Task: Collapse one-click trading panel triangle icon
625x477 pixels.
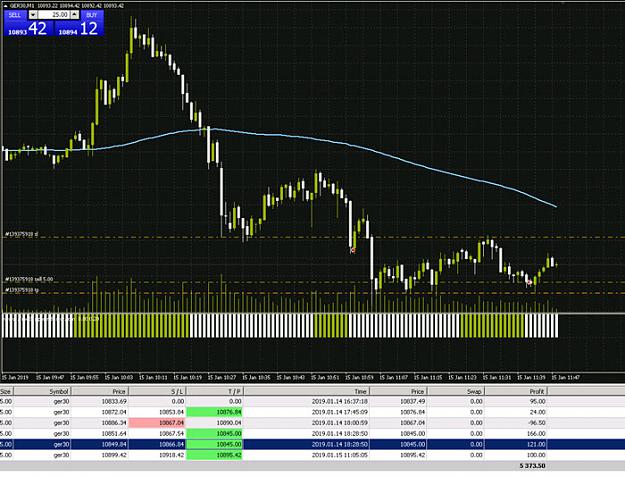Action: click(x=6, y=6)
